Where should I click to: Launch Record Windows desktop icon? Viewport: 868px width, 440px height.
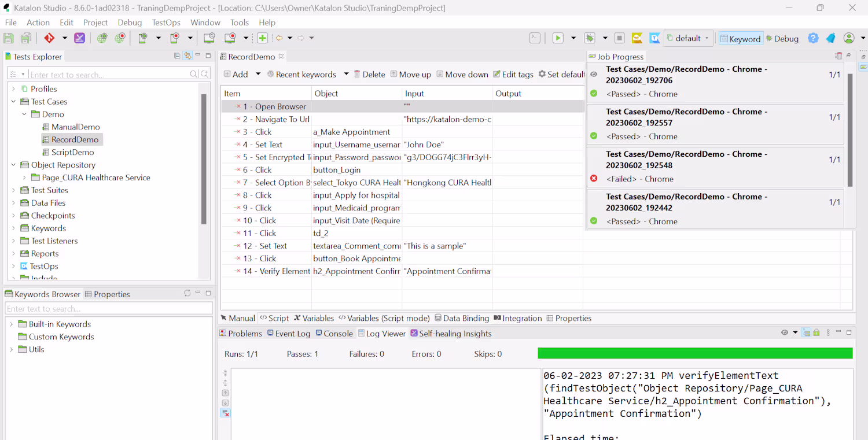(x=230, y=38)
